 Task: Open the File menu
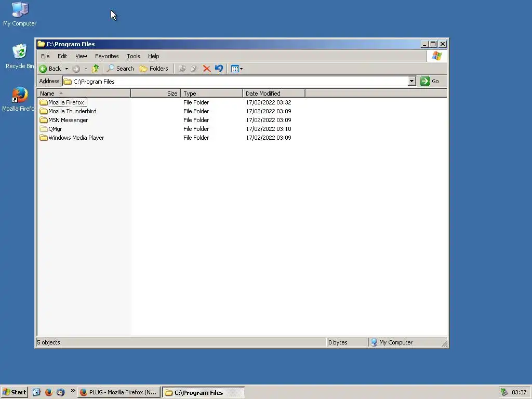pyautogui.click(x=45, y=56)
